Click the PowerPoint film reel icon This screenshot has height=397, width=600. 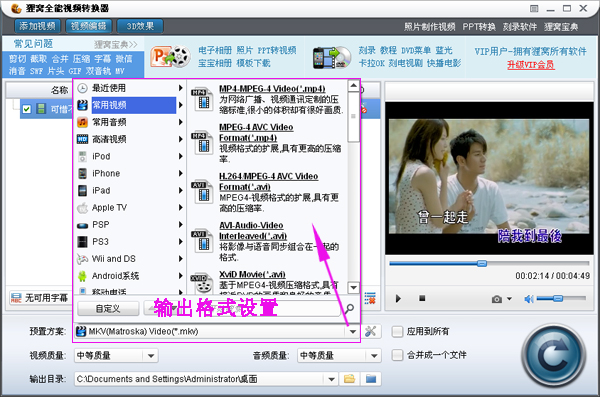click(x=170, y=57)
